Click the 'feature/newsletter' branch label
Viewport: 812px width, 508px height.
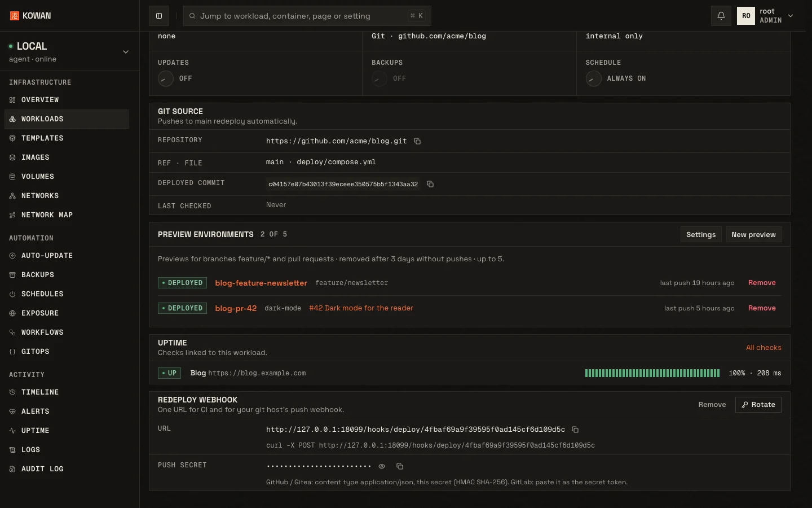(x=352, y=283)
